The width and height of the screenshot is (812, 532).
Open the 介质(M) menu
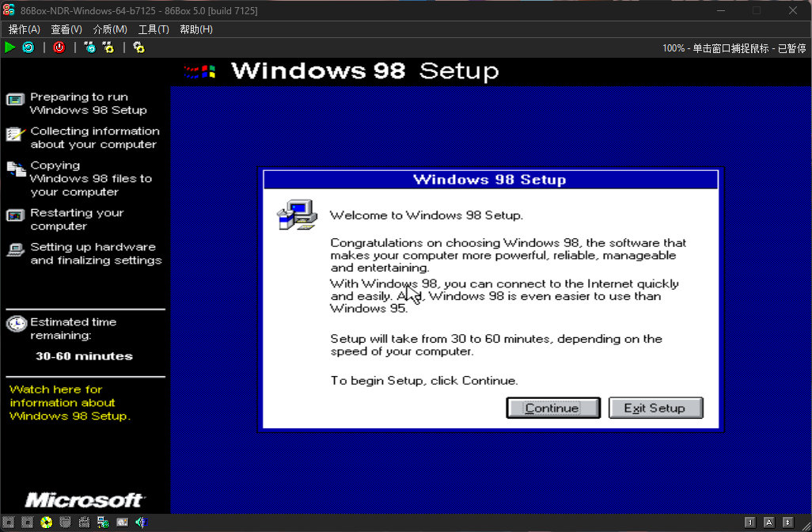pyautogui.click(x=110, y=29)
